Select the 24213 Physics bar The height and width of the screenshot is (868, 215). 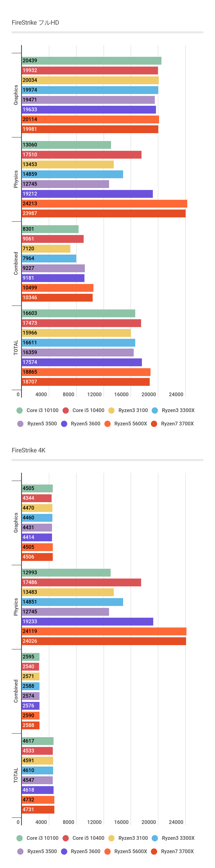104,203
